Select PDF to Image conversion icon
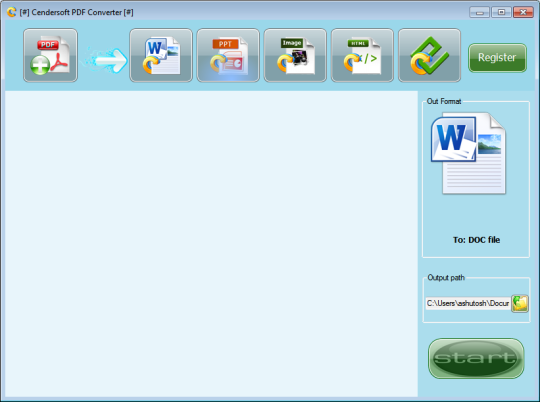The width and height of the screenshot is (540, 402). (295, 55)
